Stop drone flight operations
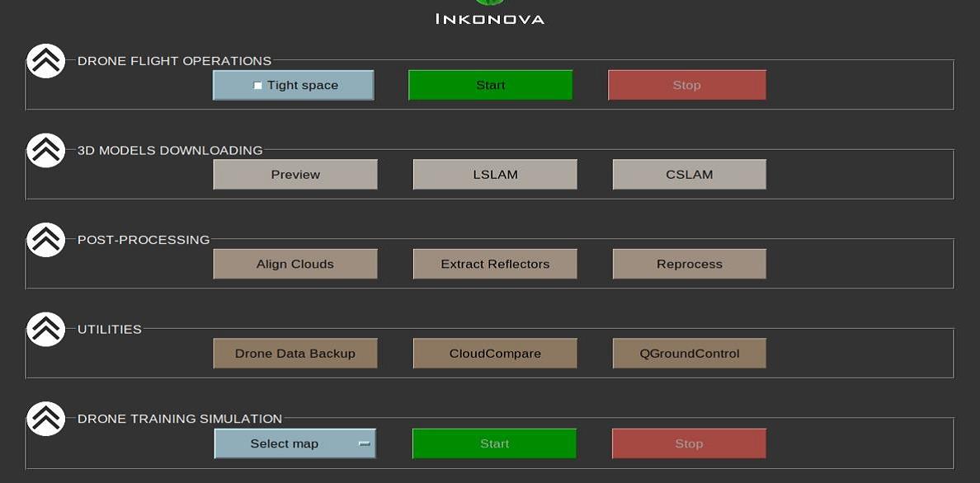This screenshot has height=483, width=980. coord(686,86)
